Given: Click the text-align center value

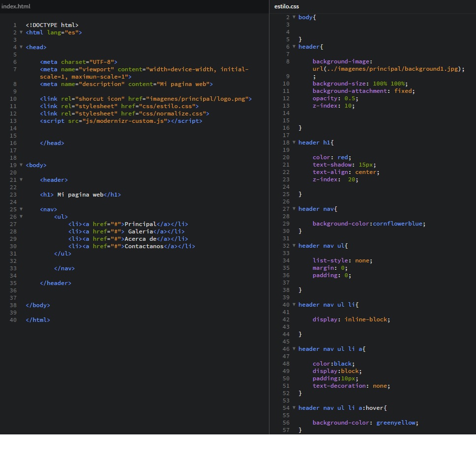Looking at the screenshot, I should point(365,172).
